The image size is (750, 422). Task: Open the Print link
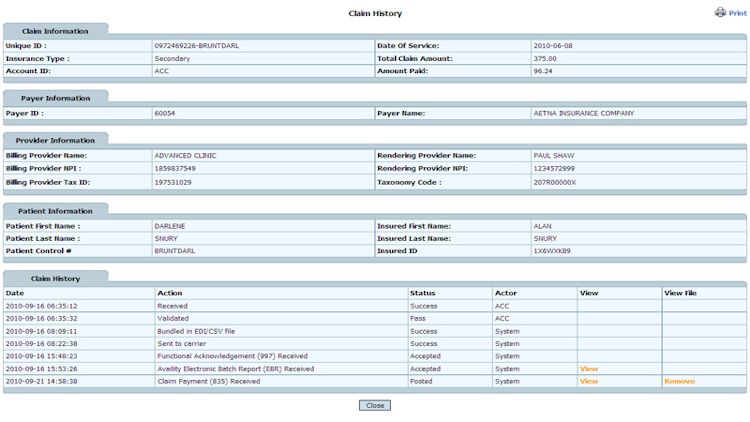[x=738, y=13]
